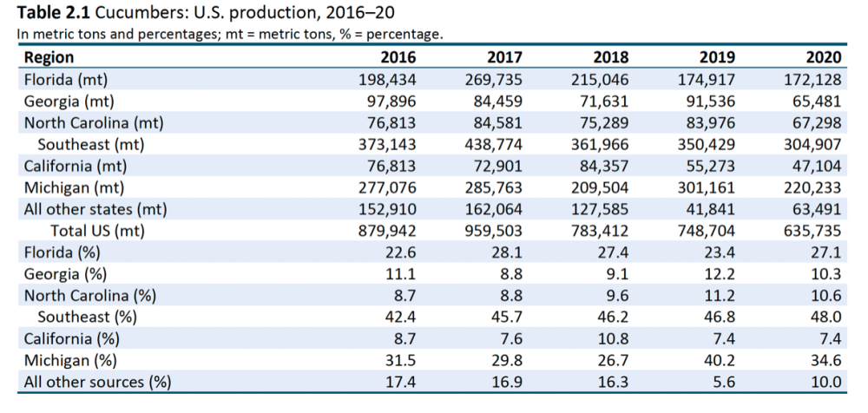Click the 'Region' column header
The image size is (868, 413).
click(49, 57)
